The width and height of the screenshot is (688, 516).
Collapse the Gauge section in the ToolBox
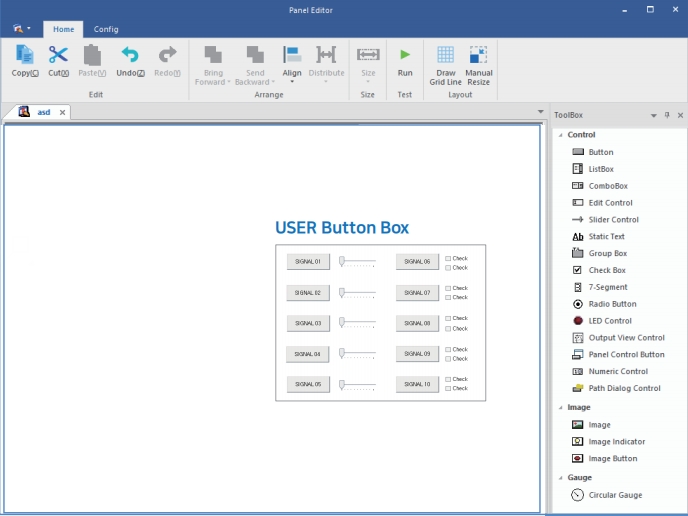tap(560, 478)
